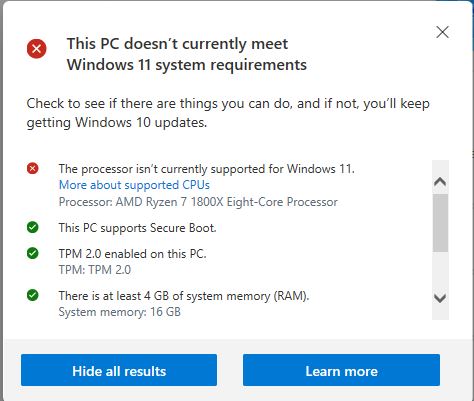Select the Hide all results button
The image size is (474, 401).
tap(119, 370)
